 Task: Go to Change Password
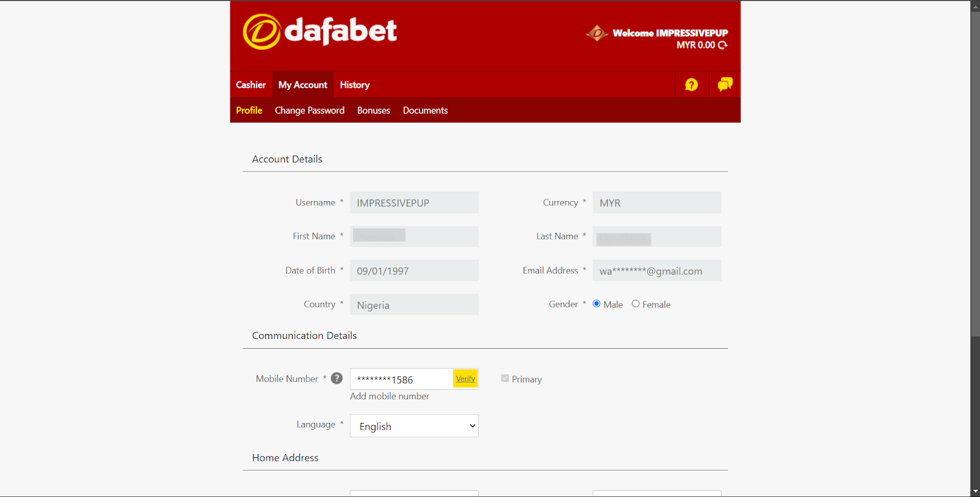309,110
